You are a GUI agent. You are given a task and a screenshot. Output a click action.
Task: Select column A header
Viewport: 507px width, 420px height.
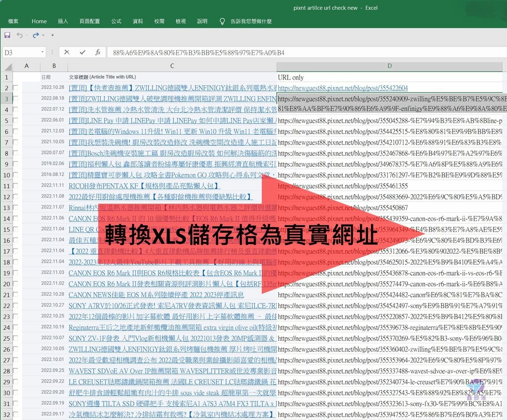click(x=27, y=66)
